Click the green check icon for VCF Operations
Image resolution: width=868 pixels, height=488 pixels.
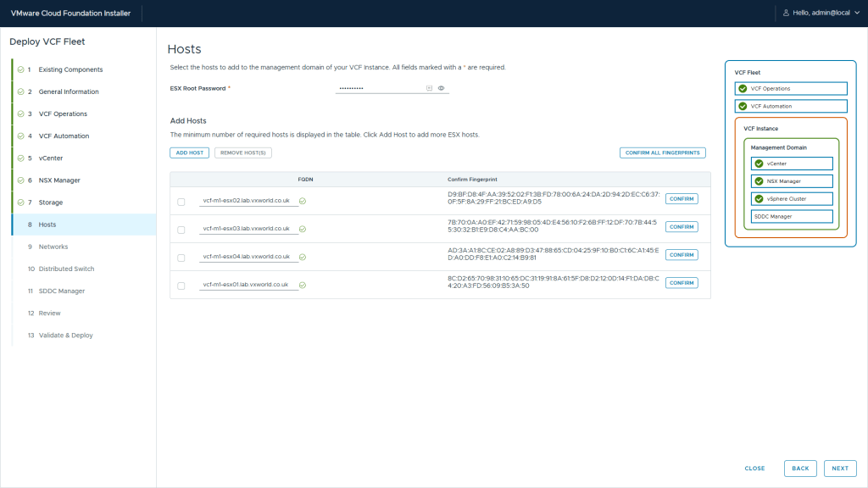743,88
